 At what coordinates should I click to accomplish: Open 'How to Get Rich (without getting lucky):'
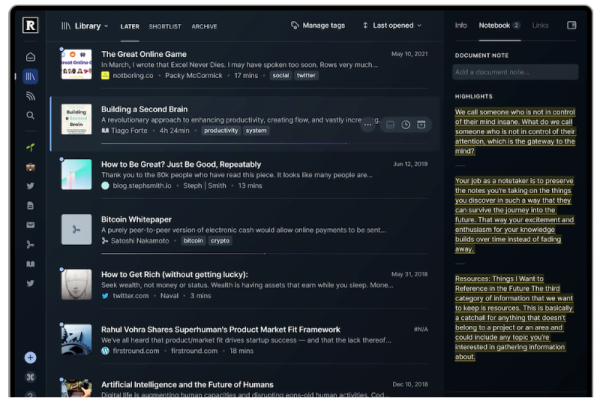174,274
